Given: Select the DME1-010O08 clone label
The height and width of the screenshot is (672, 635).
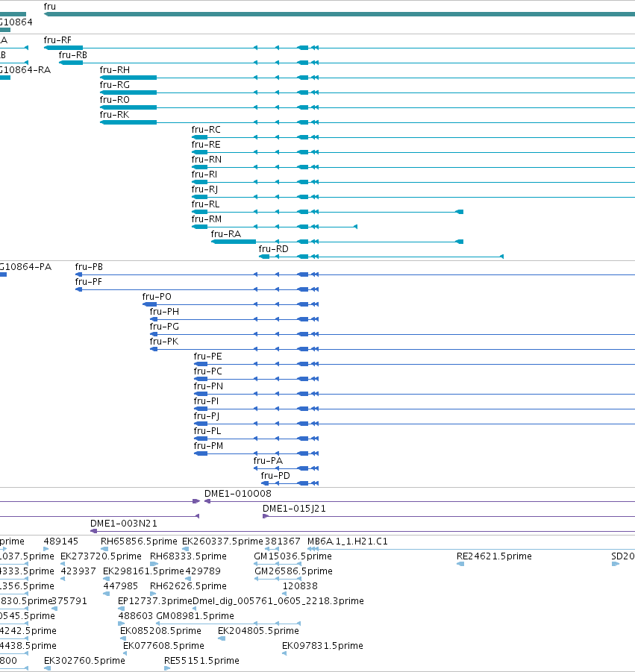Looking at the screenshot, I should coord(238,494).
